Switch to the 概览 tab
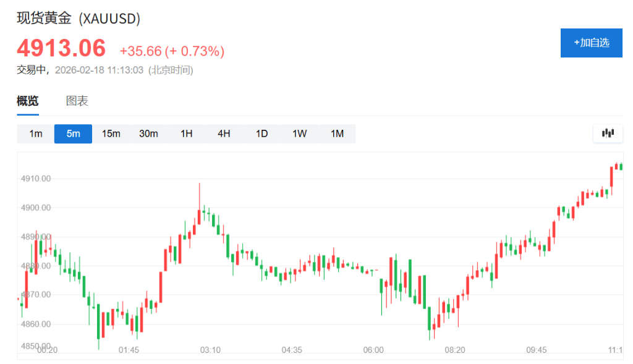 [28, 101]
